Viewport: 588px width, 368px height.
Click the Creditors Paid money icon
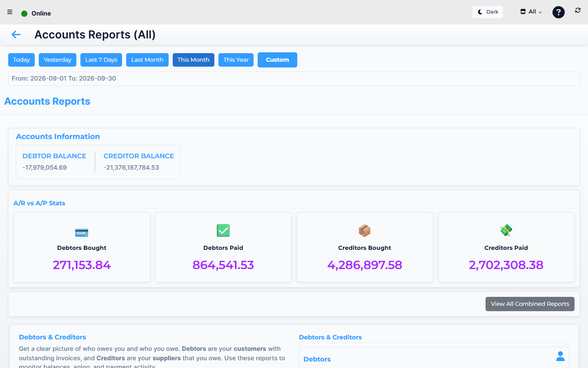pyautogui.click(x=506, y=231)
